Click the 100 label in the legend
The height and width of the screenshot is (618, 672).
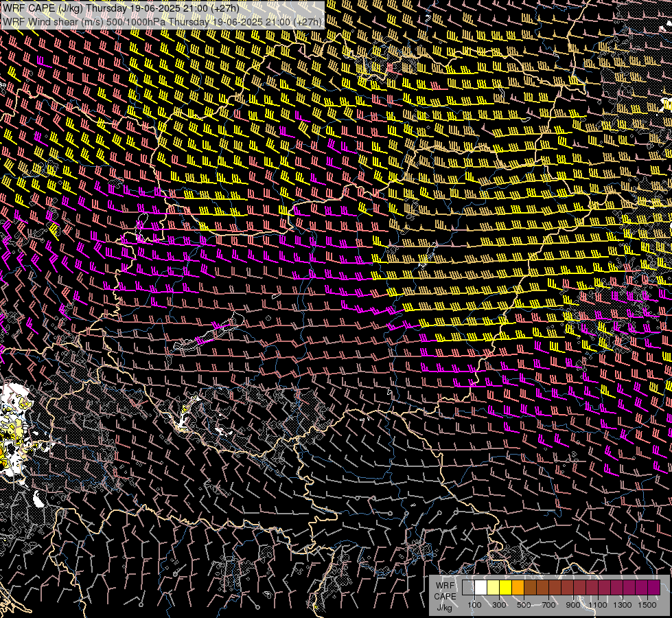(x=474, y=605)
